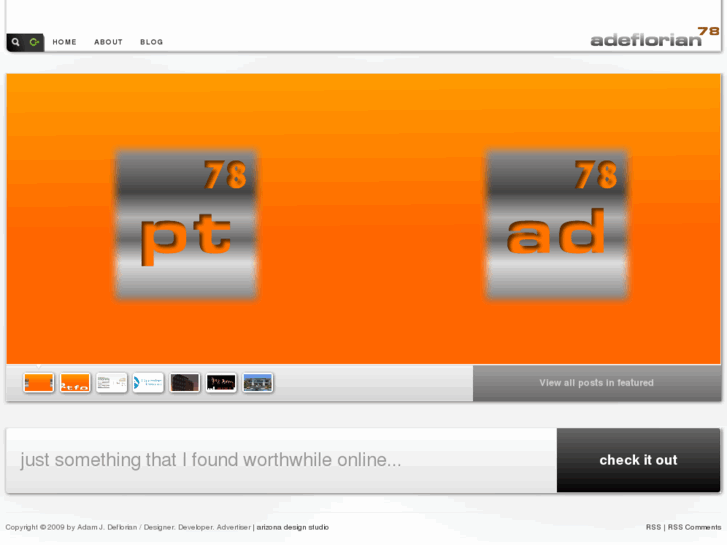727x545 pixels.
Task: Select the first orange slide thumbnail
Action: [x=38, y=383]
